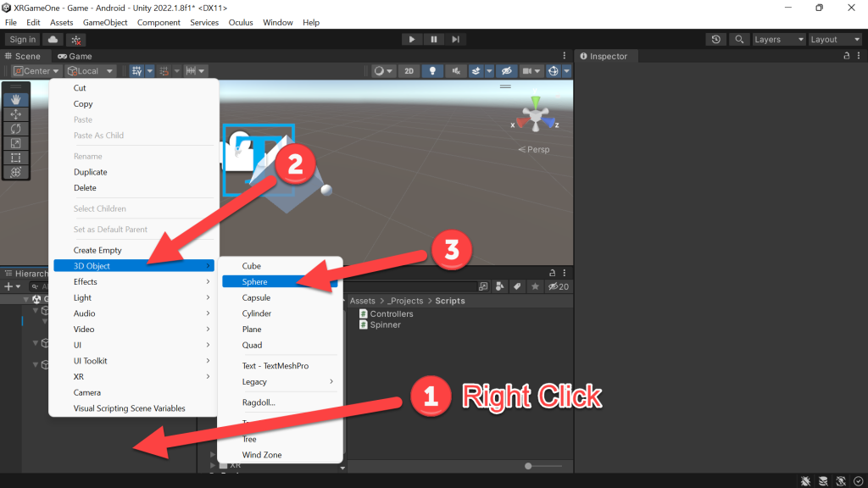This screenshot has width=868, height=488.
Task: Toggle hidden objects visibility in scene
Action: (507, 71)
